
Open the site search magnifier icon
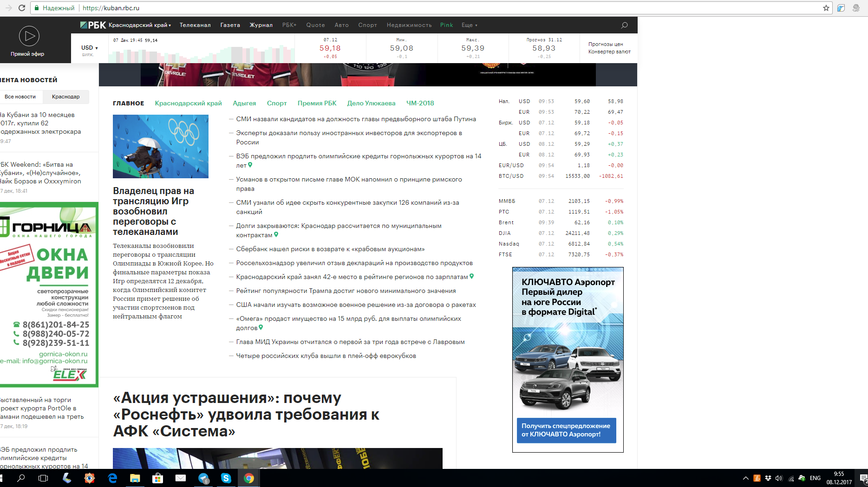(x=624, y=25)
